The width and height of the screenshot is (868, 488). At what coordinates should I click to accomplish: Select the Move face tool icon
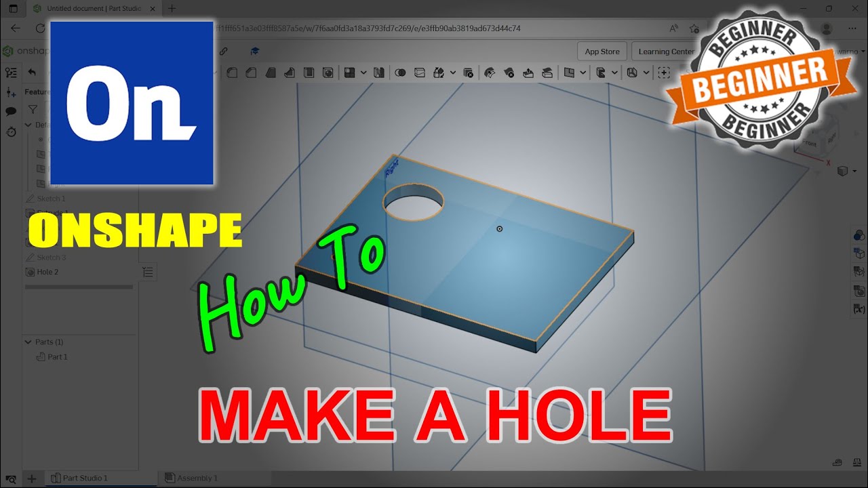[x=528, y=73]
